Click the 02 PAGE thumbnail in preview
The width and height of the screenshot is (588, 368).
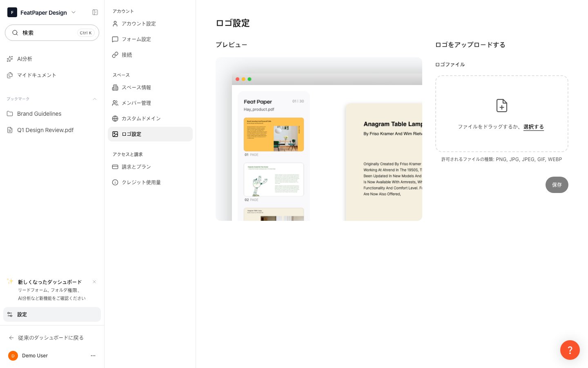click(x=274, y=180)
